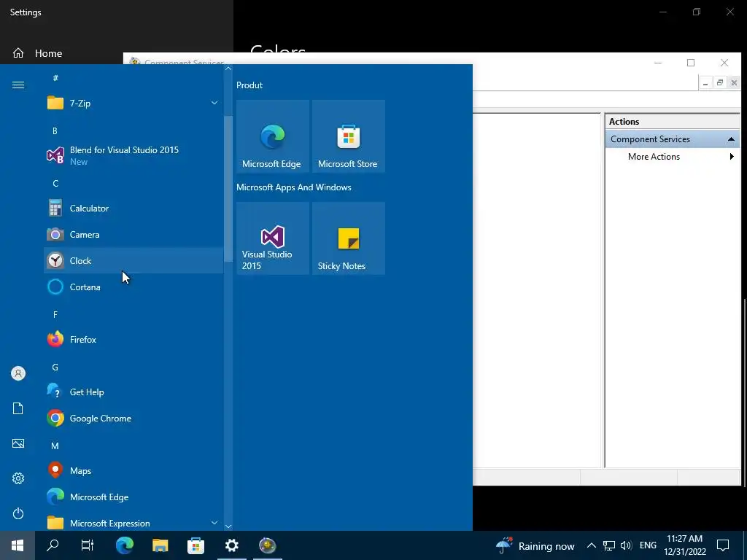747x560 pixels.
Task: Click the Windows Start button
Action: point(18,545)
